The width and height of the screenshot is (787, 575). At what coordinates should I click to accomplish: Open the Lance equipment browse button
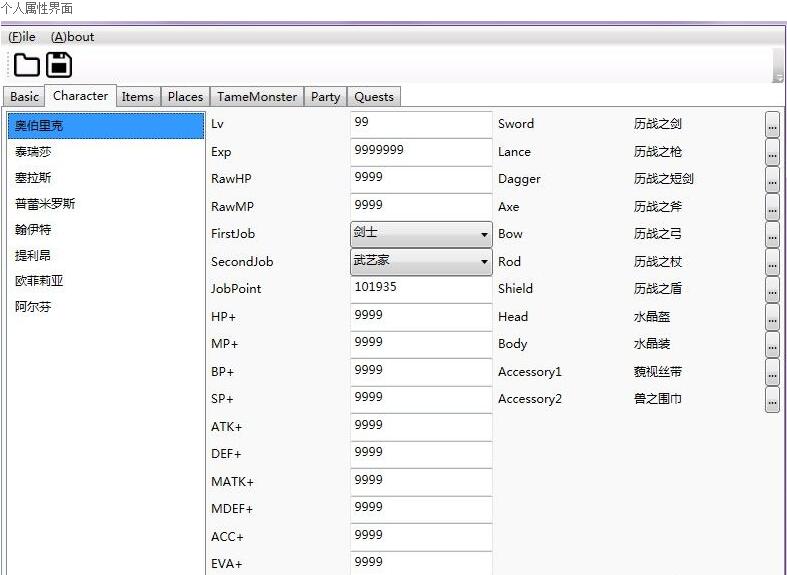click(x=772, y=152)
